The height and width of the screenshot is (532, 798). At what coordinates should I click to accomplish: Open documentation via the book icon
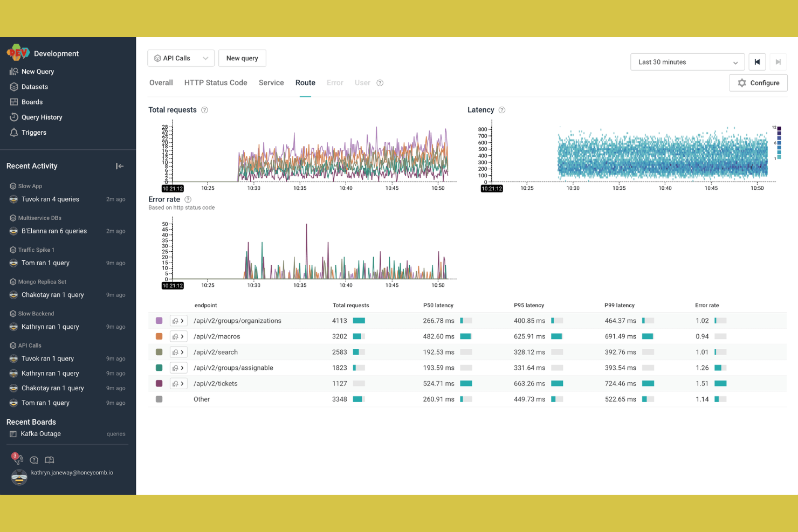pos(49,460)
